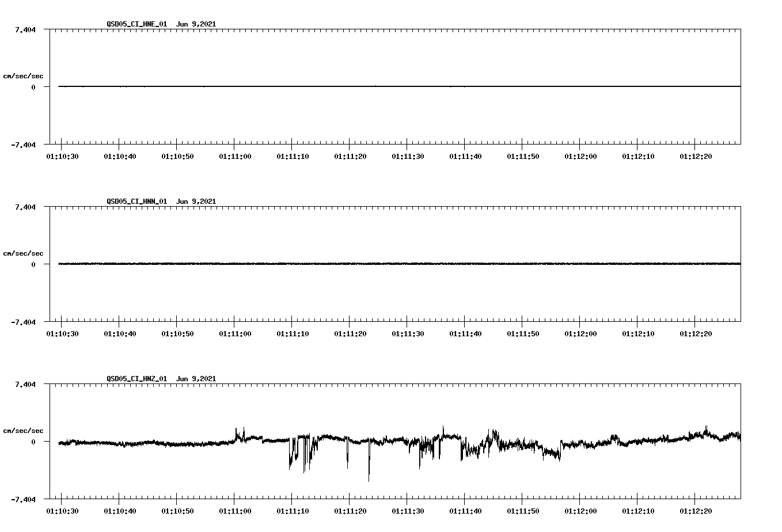
Task: Click the cm/sec/sec unit label of HNN plot
Action: tap(23, 253)
